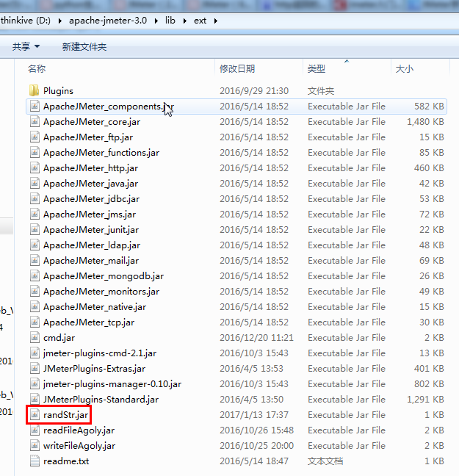Viewport: 459px width, 476px height.
Task: Click the 582 KB size cell
Action: (x=429, y=106)
